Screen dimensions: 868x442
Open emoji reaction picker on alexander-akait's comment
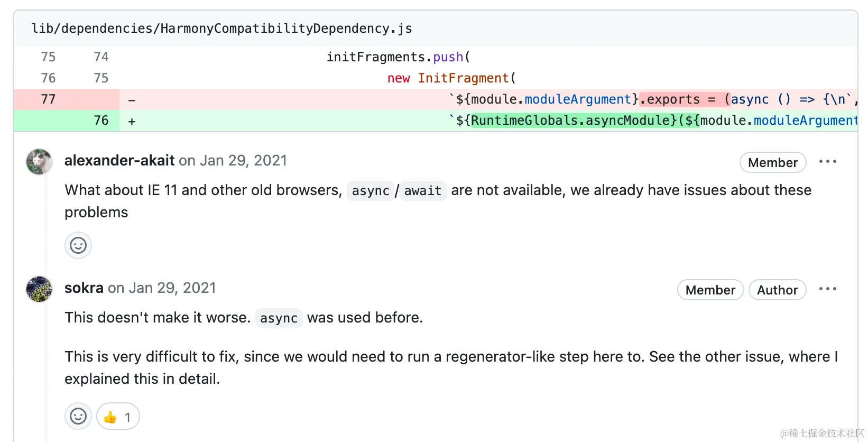pyautogui.click(x=78, y=245)
